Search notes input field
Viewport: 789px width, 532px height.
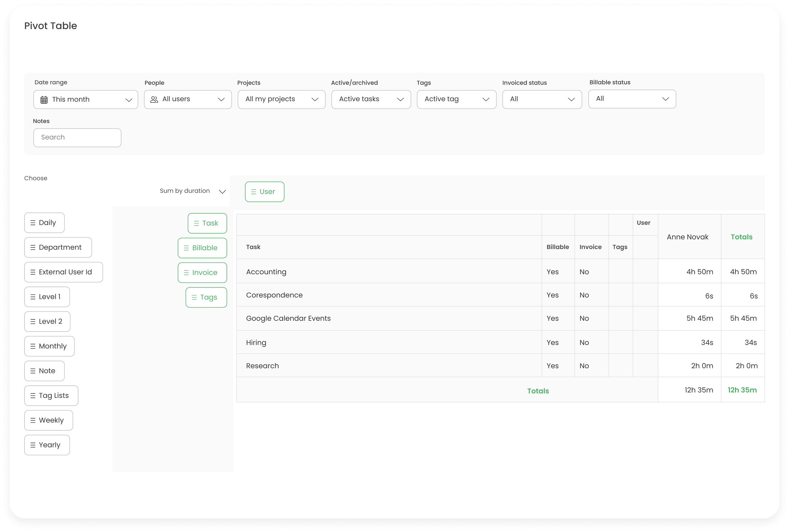point(77,137)
